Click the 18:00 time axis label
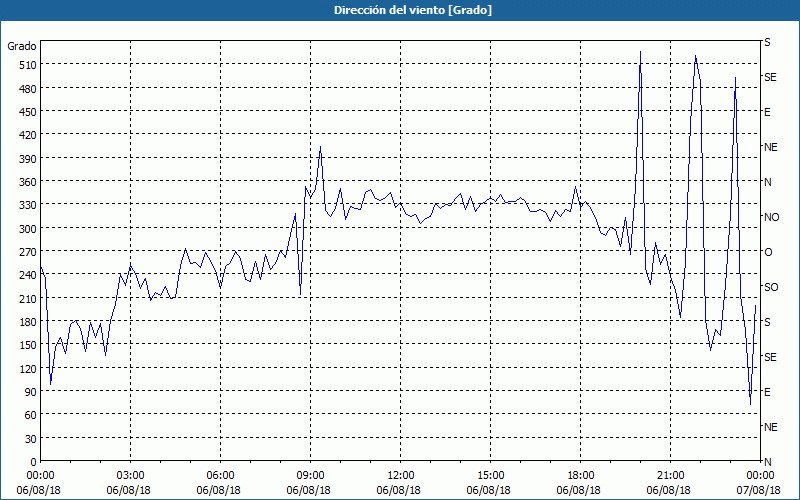Screen dimensions: 800x500 [x=581, y=476]
